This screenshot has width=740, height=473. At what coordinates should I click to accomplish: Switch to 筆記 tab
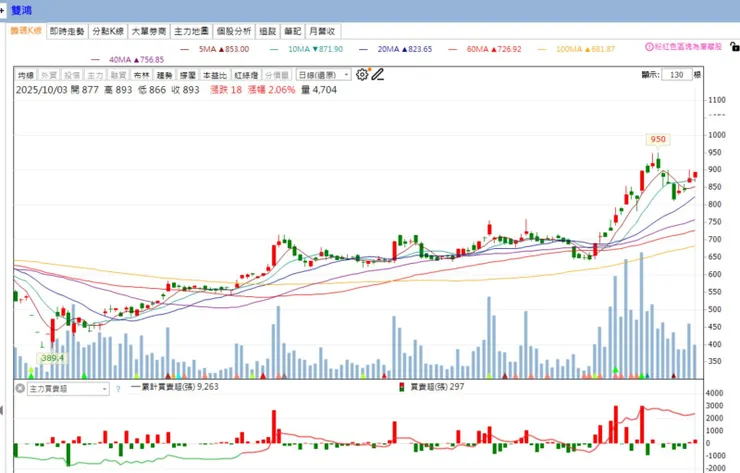coord(293,31)
